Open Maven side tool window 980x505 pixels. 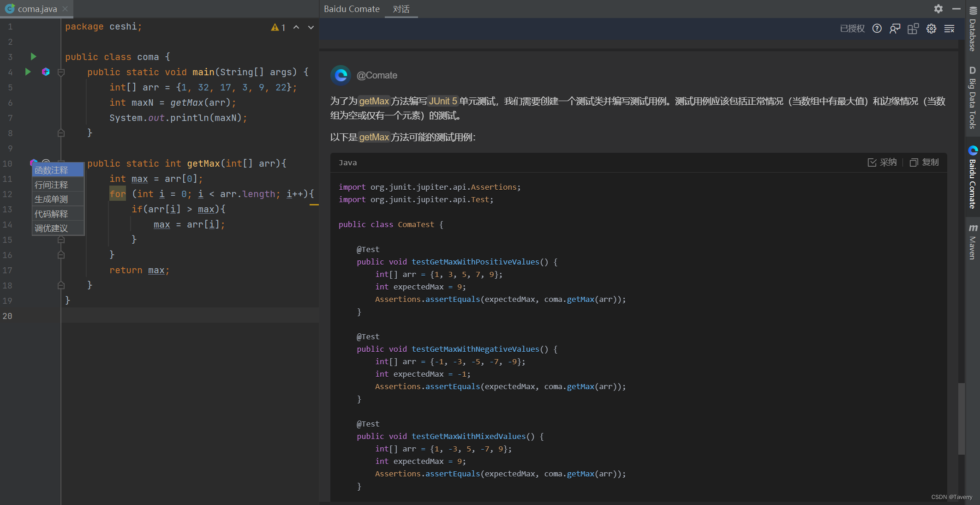click(x=973, y=242)
